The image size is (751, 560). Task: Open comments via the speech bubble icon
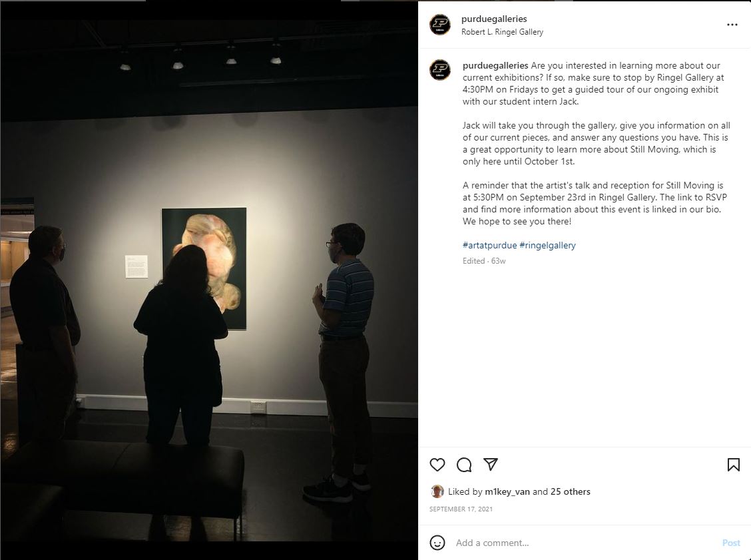pos(463,465)
